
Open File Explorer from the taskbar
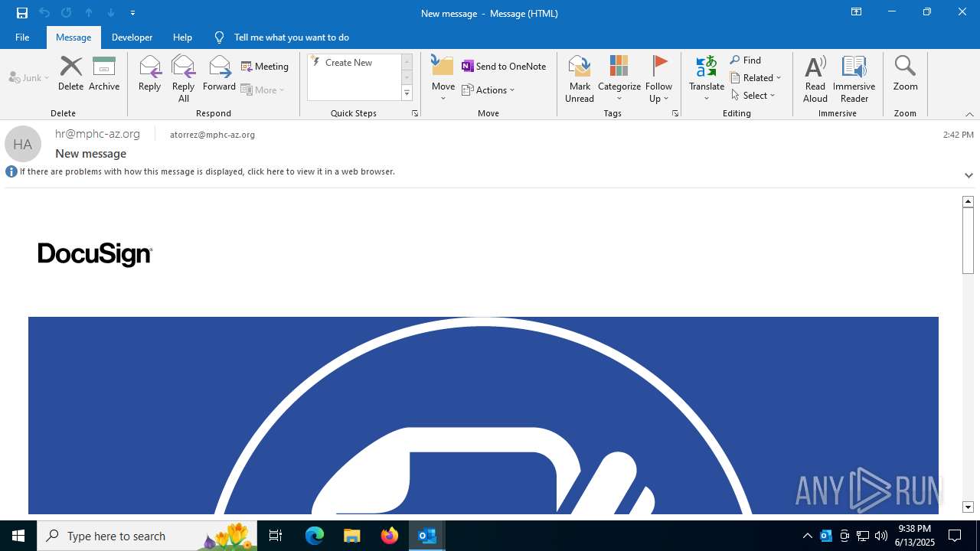tap(352, 536)
